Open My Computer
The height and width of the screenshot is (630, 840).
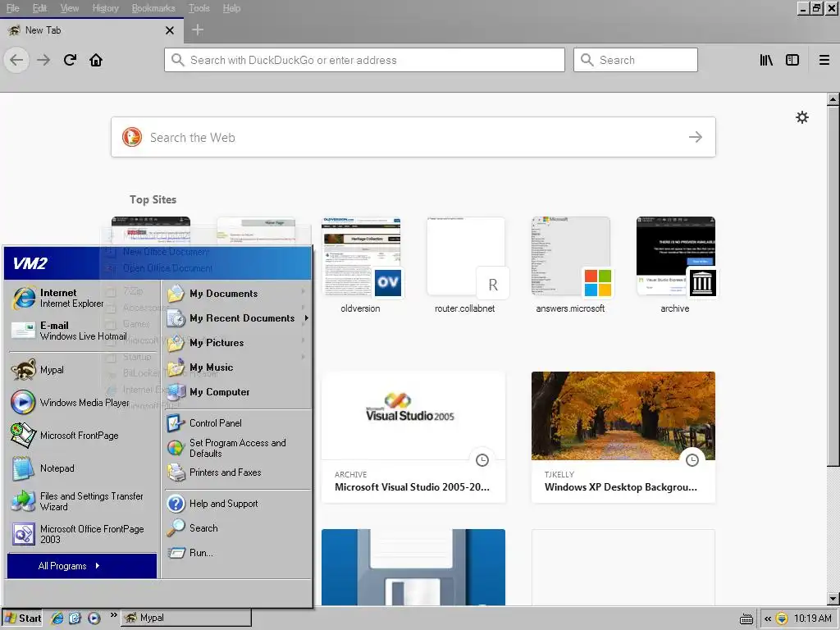pyautogui.click(x=237, y=392)
